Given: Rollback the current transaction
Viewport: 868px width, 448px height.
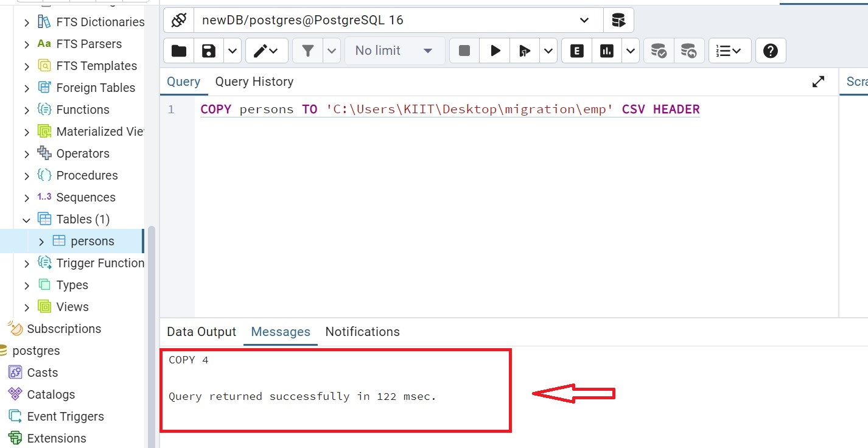Looking at the screenshot, I should 689,51.
